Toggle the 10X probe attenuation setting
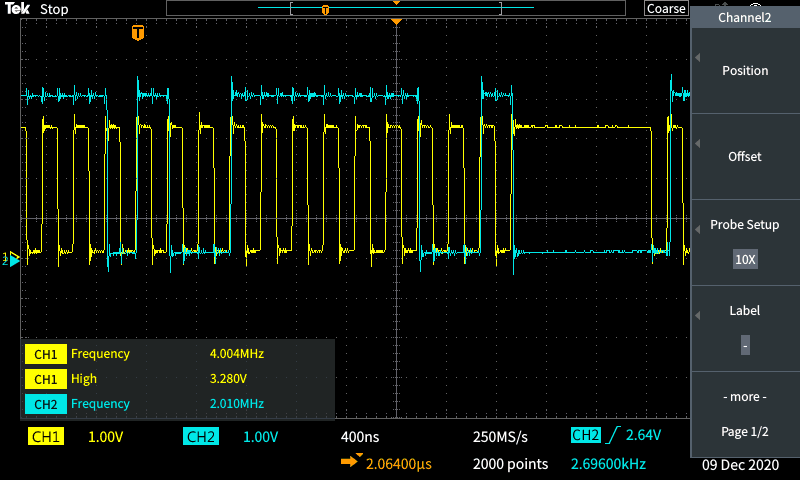 (x=745, y=259)
